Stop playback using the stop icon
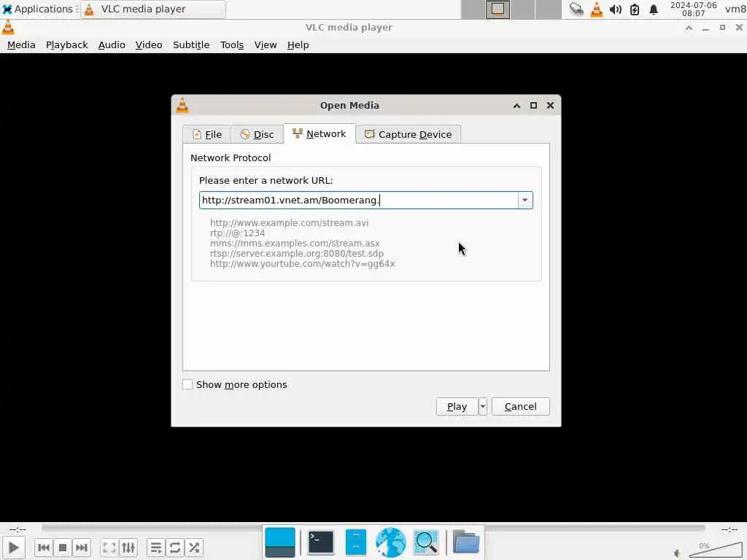 tap(63, 548)
